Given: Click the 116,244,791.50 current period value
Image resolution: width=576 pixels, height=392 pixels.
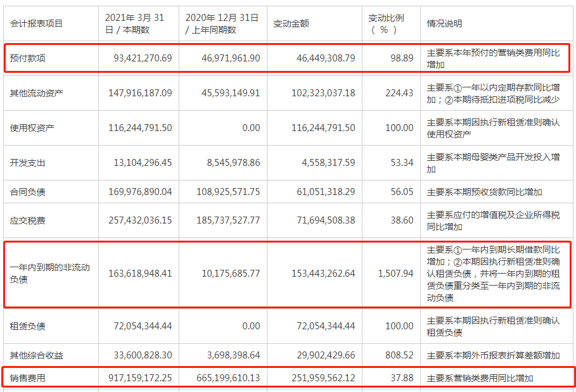Looking at the screenshot, I should tap(140, 128).
